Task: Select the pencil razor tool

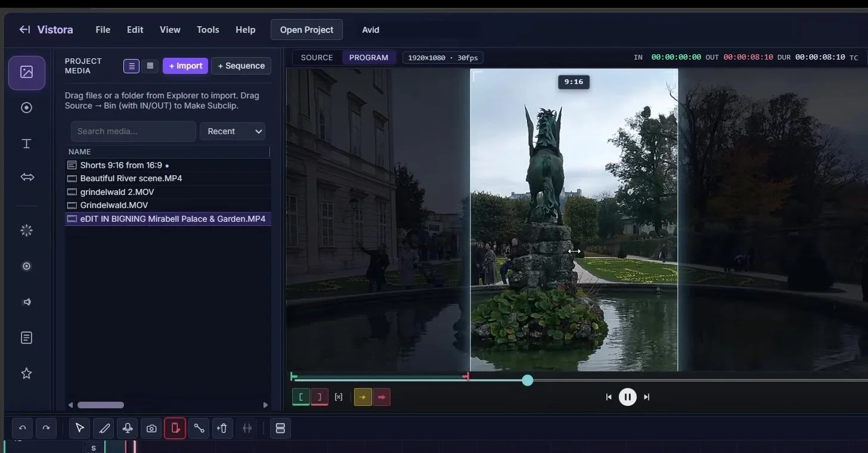Action: pos(104,428)
